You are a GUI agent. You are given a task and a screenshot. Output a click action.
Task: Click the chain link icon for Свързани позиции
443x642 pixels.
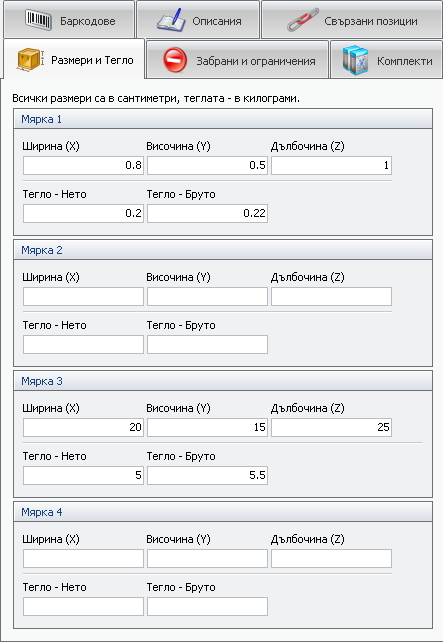pos(303,20)
